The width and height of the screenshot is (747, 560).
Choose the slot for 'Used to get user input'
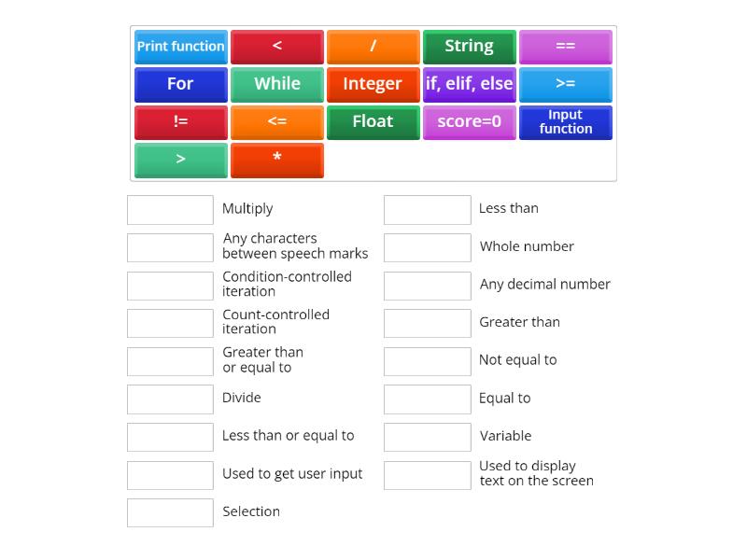point(170,474)
